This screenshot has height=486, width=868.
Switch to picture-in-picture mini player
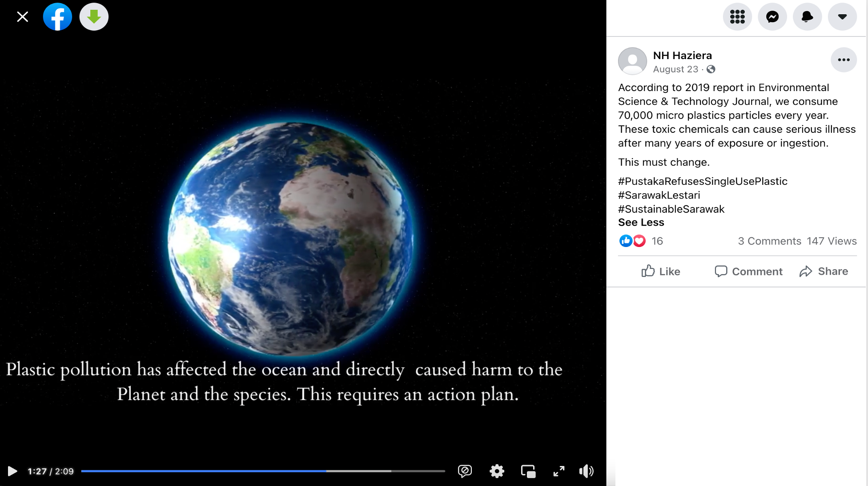pos(528,471)
